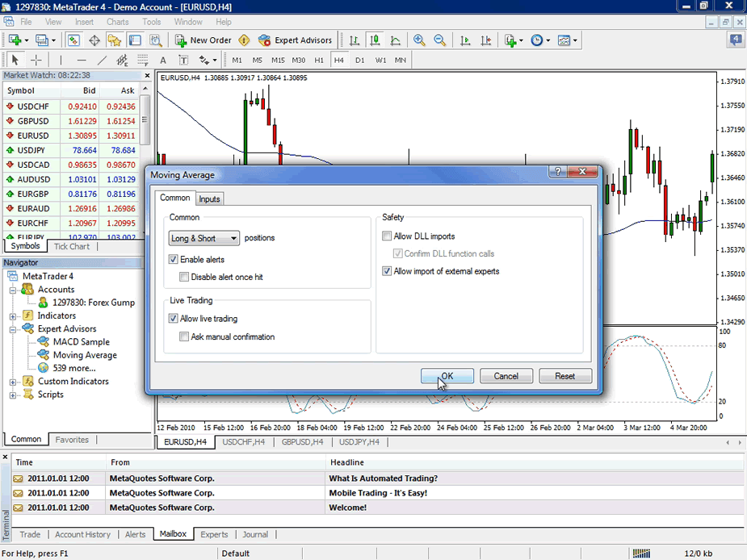
Task: Open Expert Advisors toolbar button
Action: 295,40
